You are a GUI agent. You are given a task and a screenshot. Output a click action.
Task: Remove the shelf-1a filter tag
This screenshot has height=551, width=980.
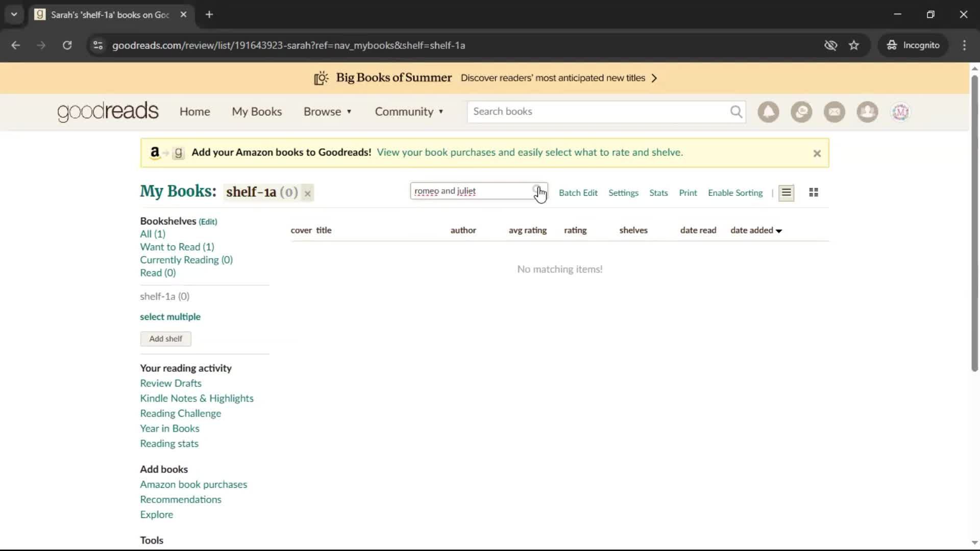(x=307, y=193)
